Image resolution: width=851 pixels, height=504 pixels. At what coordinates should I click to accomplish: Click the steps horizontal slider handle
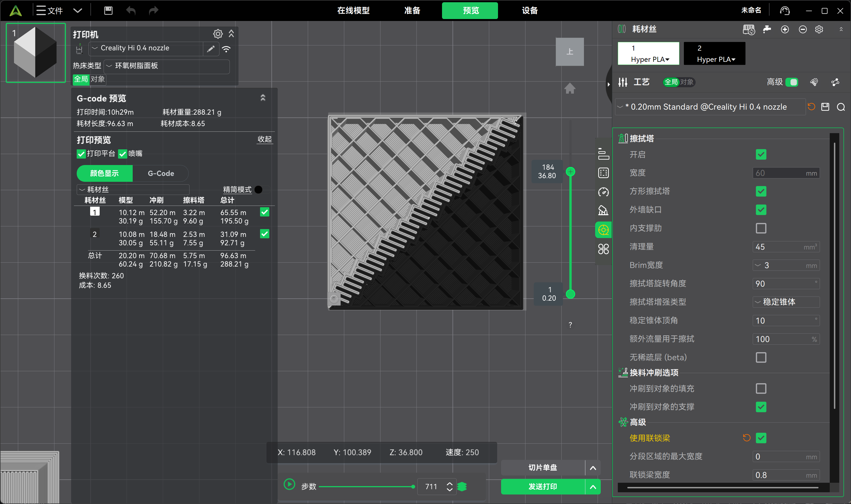point(413,487)
